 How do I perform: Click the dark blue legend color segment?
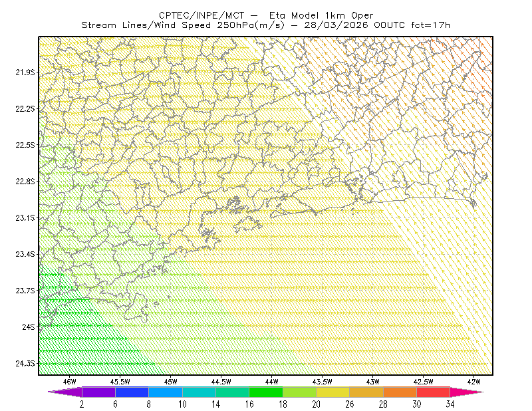[132, 392]
